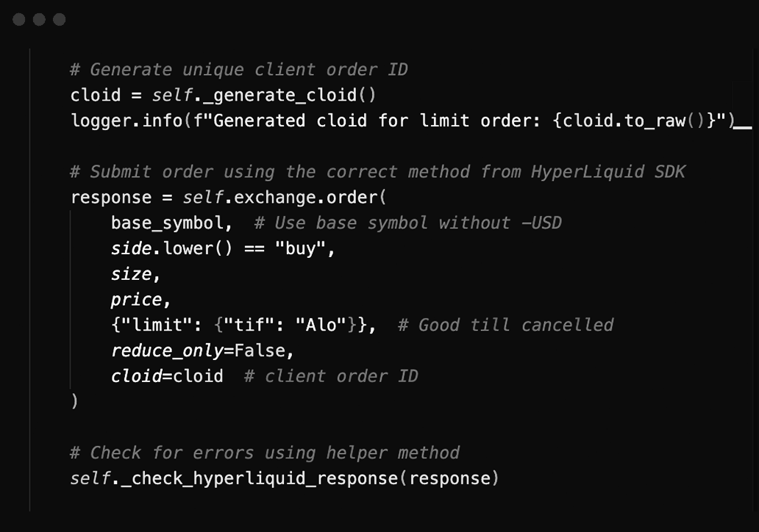
Task: Click the middle window control dot
Action: 39,20
